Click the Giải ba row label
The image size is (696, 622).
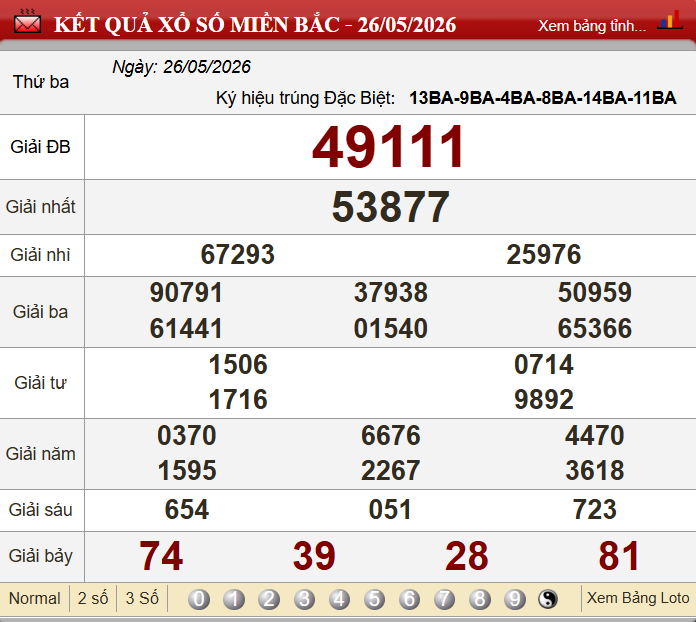tap(40, 312)
